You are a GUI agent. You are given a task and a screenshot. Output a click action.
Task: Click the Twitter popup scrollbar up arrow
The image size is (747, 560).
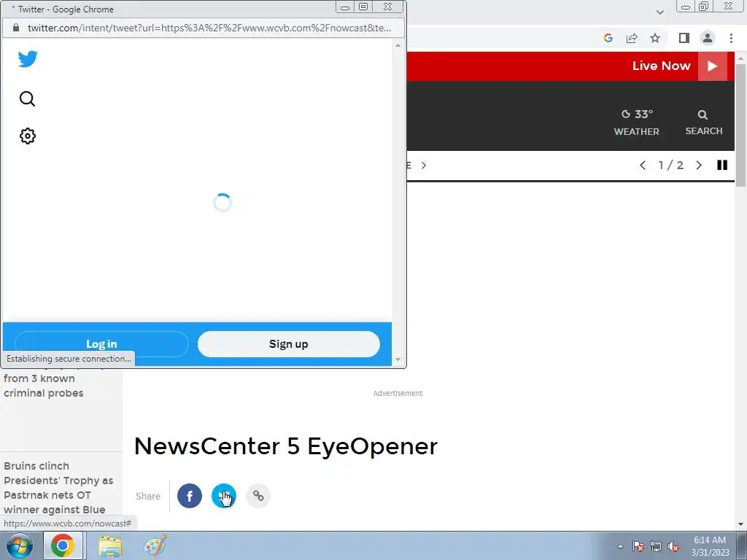pos(398,45)
